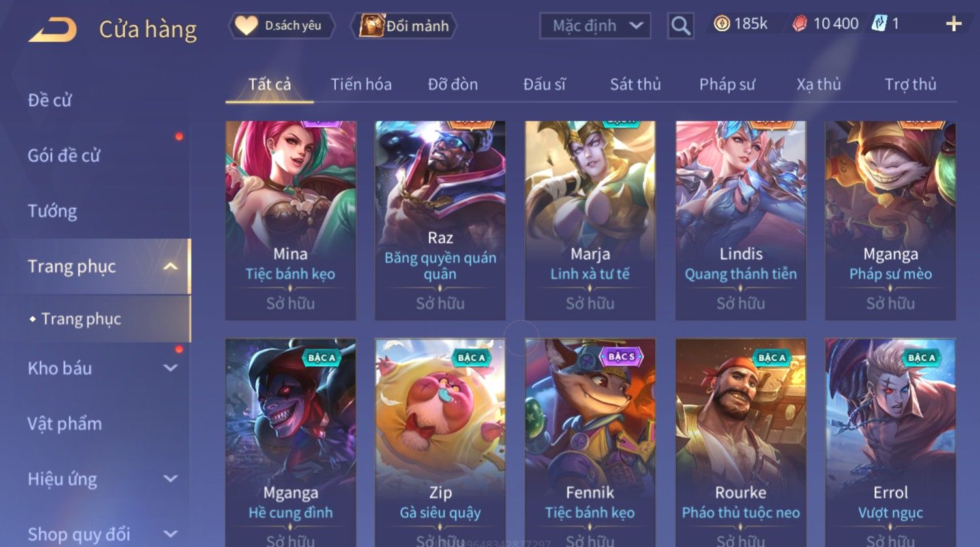The image size is (980, 547).
Task: Open the Tướng sidebar entry
Action: pyautogui.click(x=52, y=211)
